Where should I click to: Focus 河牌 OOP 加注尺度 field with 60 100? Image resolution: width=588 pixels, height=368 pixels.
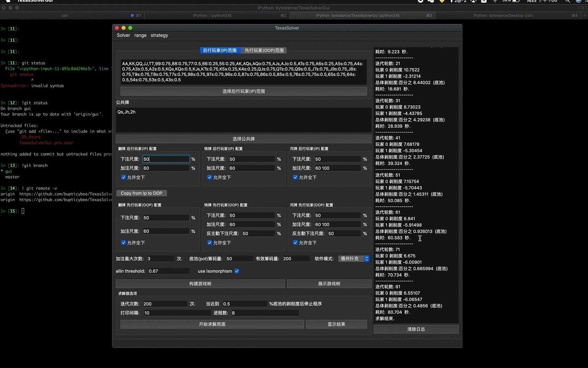pos(338,224)
